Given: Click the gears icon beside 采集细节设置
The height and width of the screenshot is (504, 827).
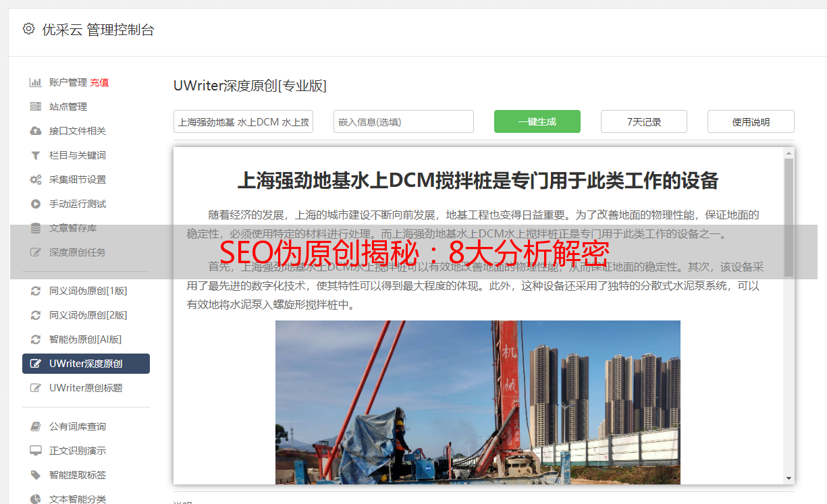Looking at the screenshot, I should click(x=36, y=179).
